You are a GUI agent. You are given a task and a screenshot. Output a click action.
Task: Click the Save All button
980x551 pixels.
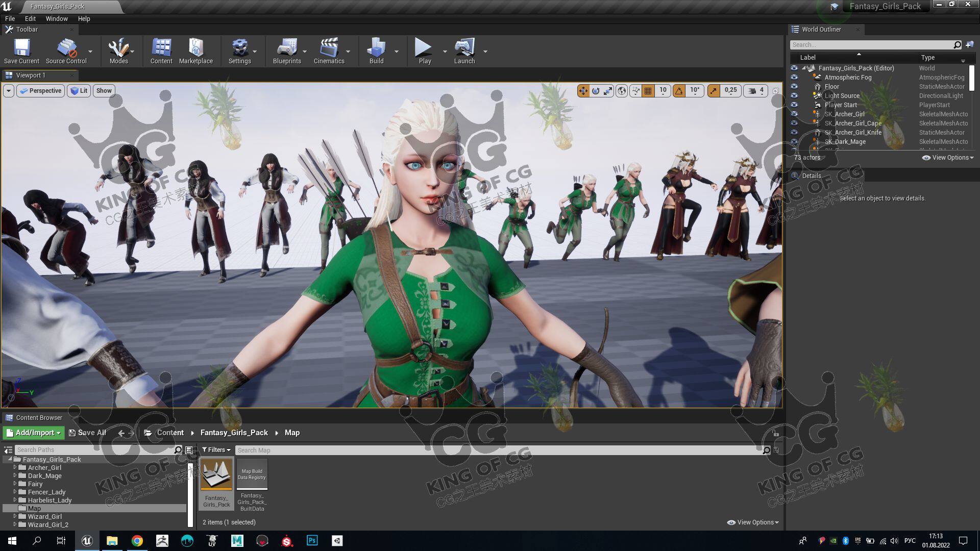coord(87,433)
